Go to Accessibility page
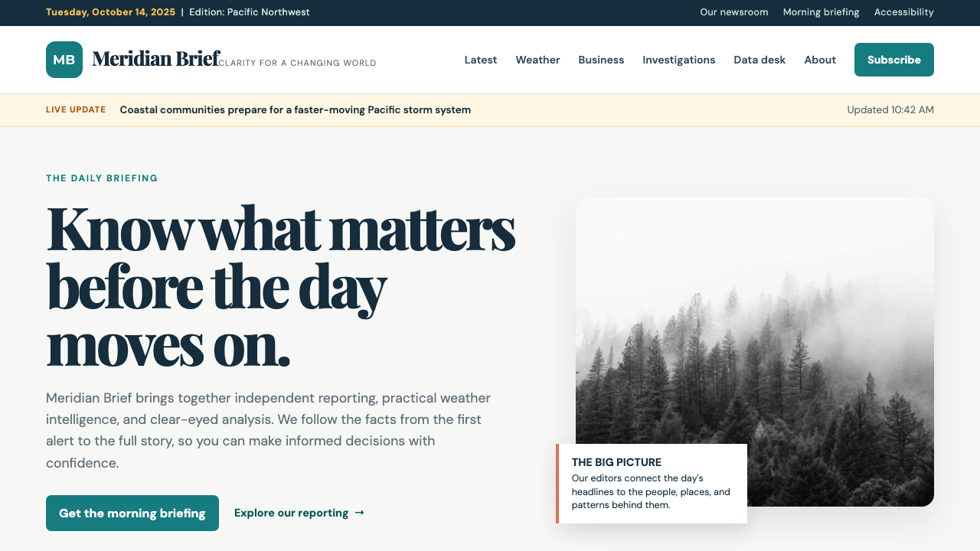 pos(904,12)
